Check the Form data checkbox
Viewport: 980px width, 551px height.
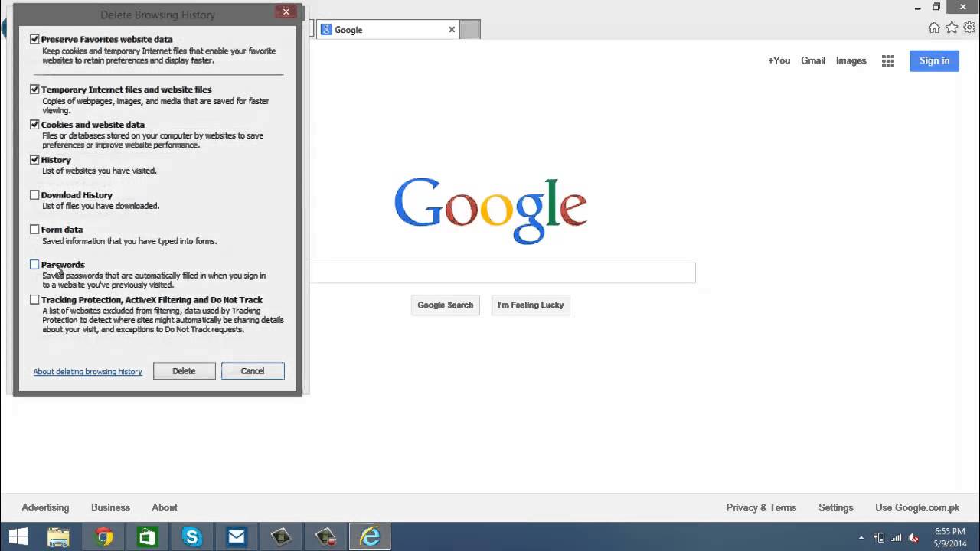point(34,230)
